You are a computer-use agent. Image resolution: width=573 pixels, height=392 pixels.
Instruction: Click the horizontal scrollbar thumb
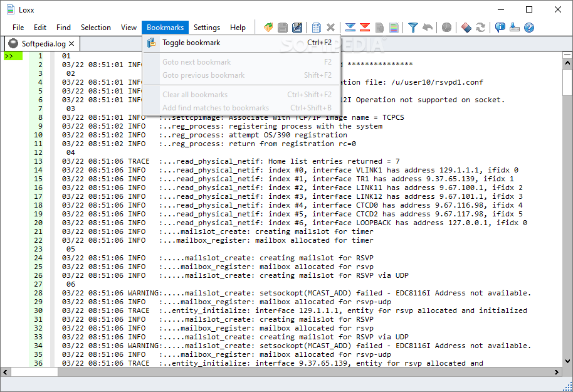pos(34,372)
